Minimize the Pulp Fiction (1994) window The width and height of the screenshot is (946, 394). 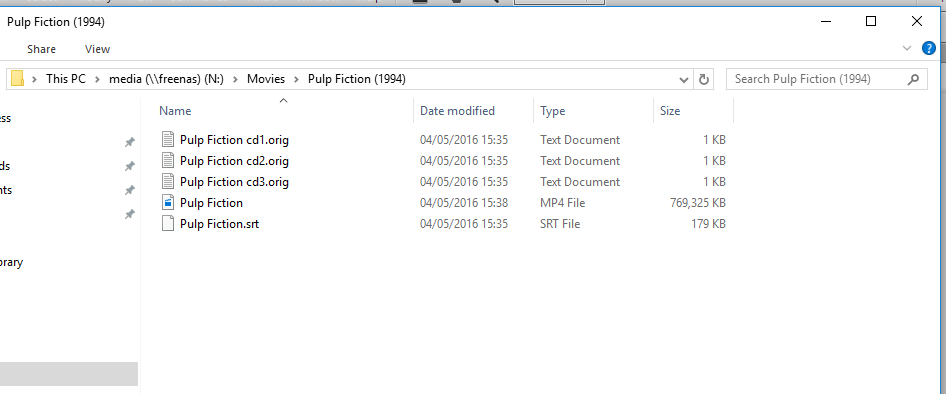pyautogui.click(x=825, y=21)
